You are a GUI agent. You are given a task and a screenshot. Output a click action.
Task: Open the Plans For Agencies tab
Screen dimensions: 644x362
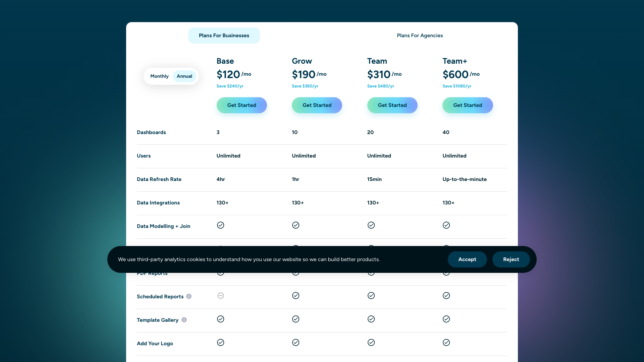point(420,35)
